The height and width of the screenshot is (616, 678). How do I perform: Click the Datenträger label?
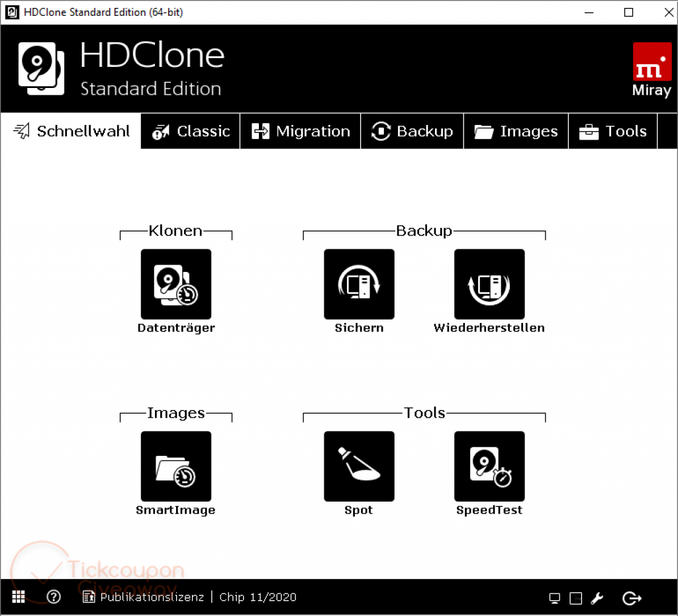click(x=176, y=328)
